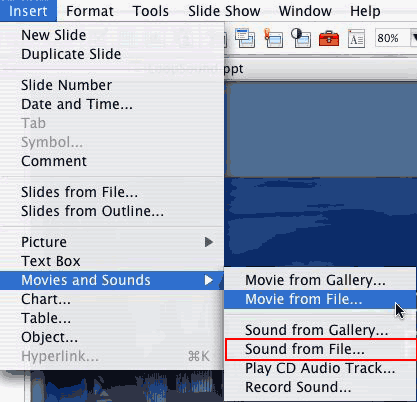
Task: Choose Movie from File...
Action: click(x=320, y=299)
